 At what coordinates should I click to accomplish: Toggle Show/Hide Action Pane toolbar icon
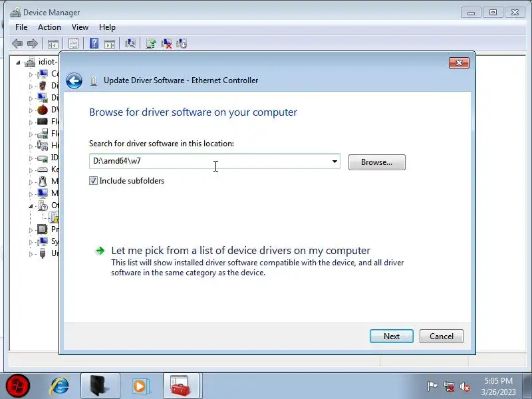(110, 44)
